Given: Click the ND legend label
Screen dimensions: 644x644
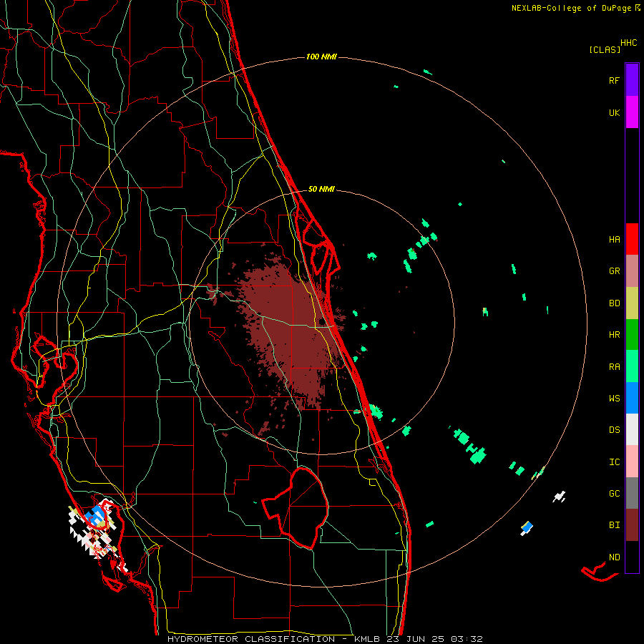Looking at the screenshot, I should 614,557.
